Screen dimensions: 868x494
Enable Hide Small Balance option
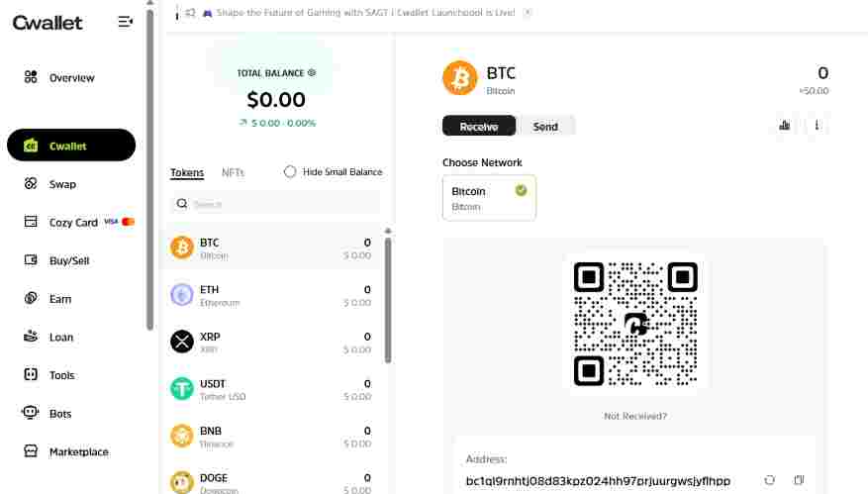[290, 172]
